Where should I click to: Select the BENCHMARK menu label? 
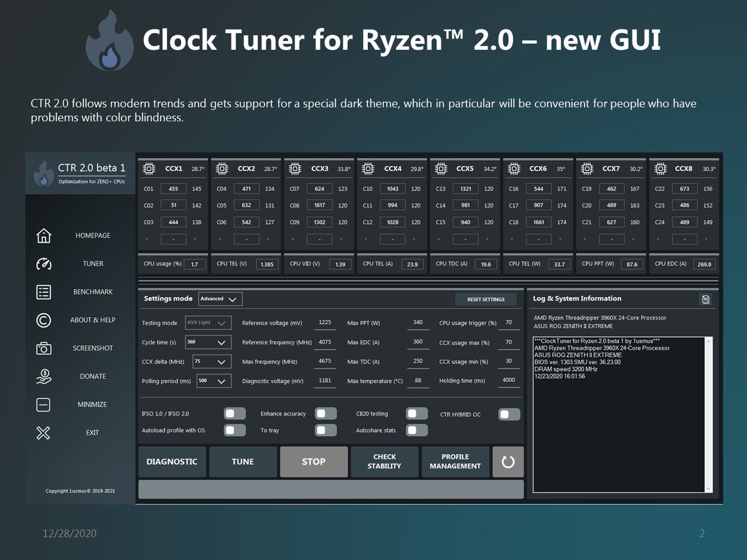pos(93,292)
